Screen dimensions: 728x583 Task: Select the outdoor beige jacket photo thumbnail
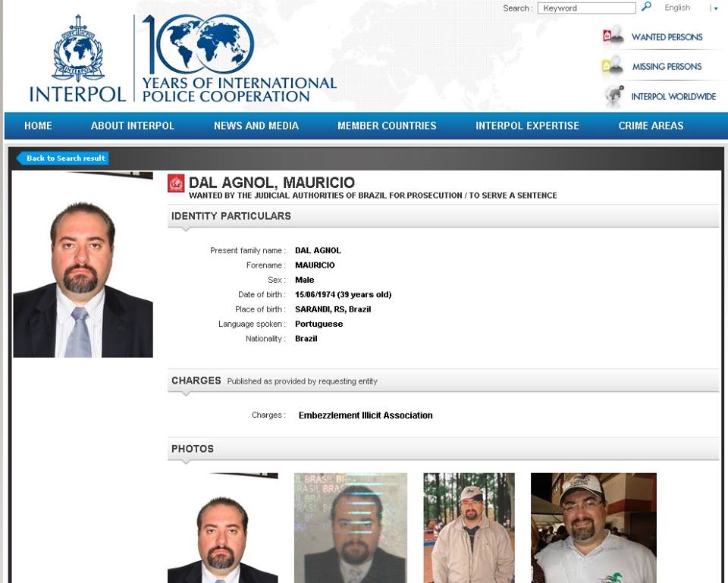(469, 528)
